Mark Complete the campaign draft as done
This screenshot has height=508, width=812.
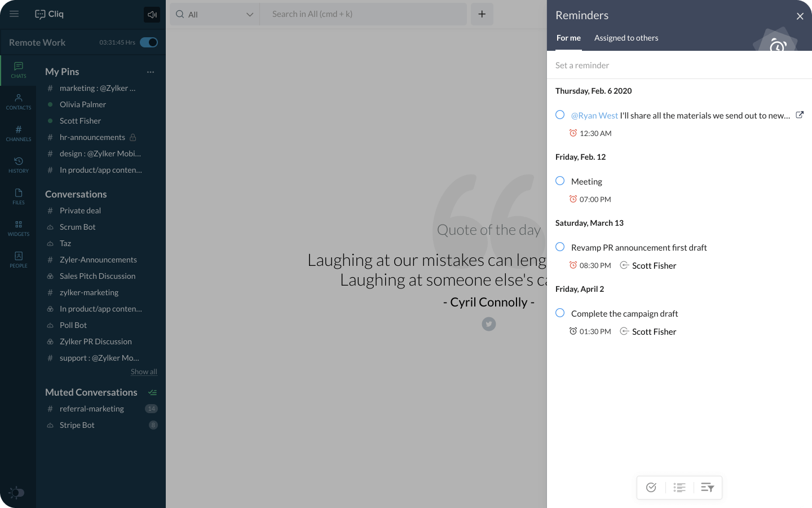[560, 313]
